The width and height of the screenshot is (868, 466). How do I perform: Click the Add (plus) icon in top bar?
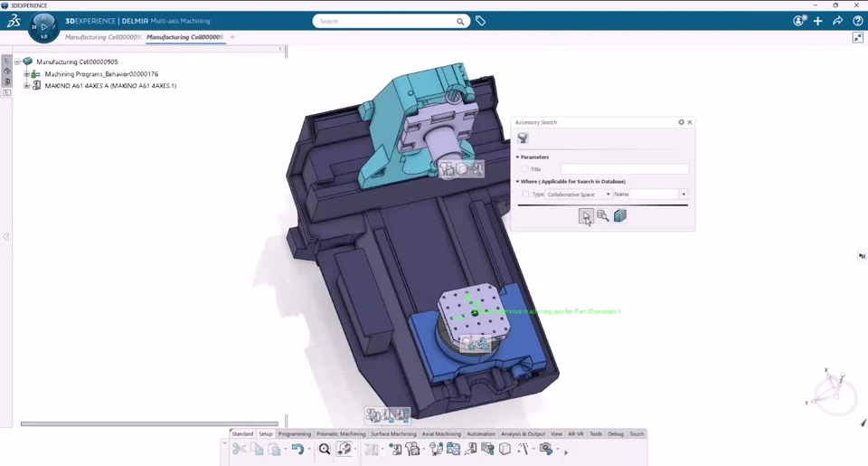click(x=818, y=21)
